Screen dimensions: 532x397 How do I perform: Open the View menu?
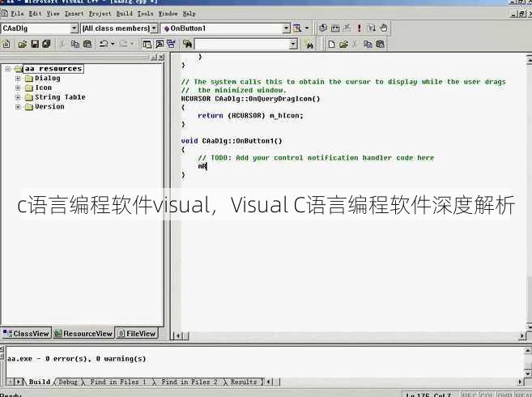[x=53, y=14]
